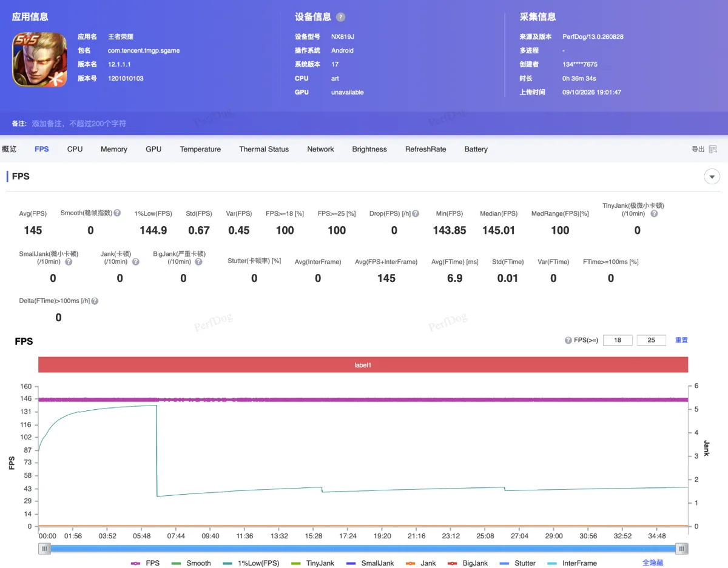
Task: Toggle Stutter series in the legend
Action: [517, 563]
